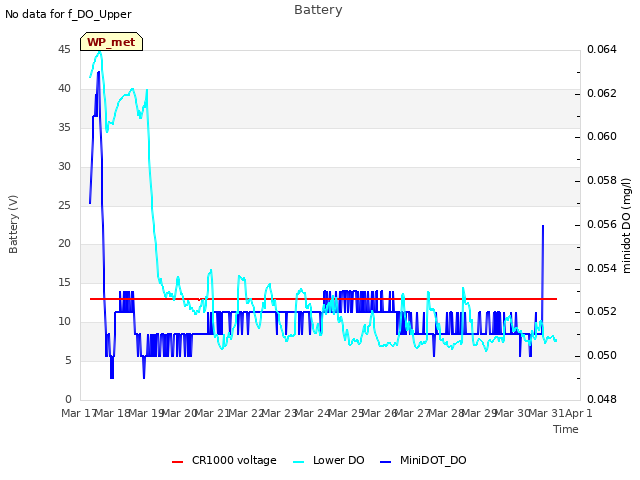Click the 0 left-axis tick label
Viewport: 640px width, 480px height.
click(x=68, y=399)
